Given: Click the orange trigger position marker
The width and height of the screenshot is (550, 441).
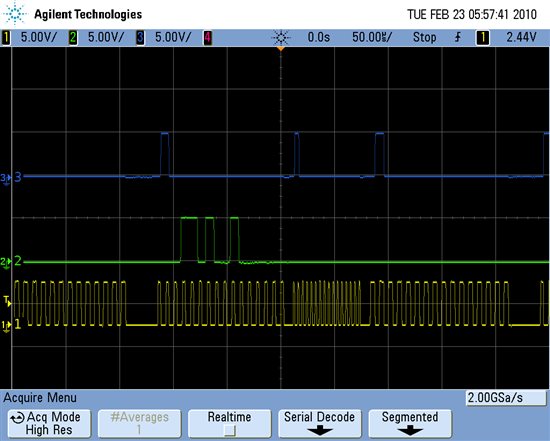Looking at the screenshot, I should click(x=281, y=49).
